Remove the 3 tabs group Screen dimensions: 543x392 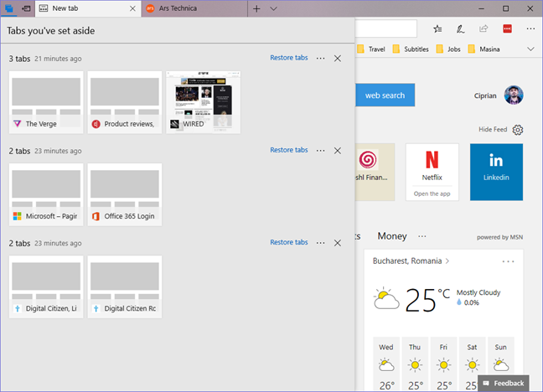(338, 58)
